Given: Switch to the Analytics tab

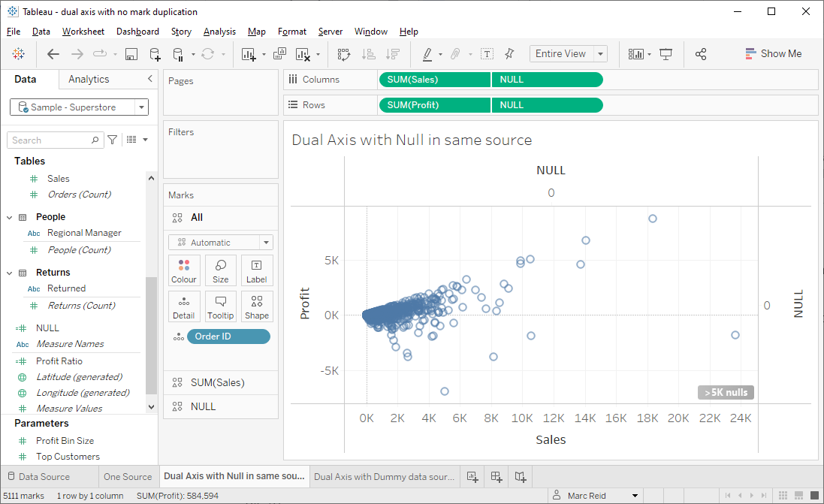Looking at the screenshot, I should click(x=89, y=79).
